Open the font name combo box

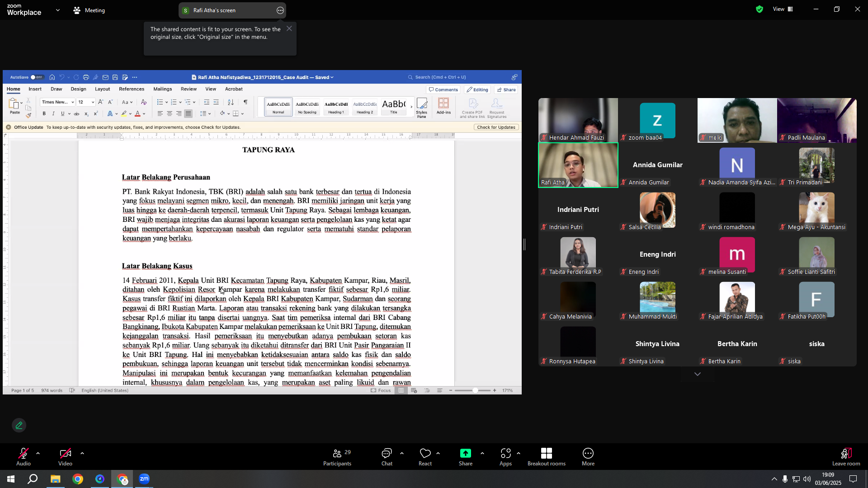tap(57, 102)
